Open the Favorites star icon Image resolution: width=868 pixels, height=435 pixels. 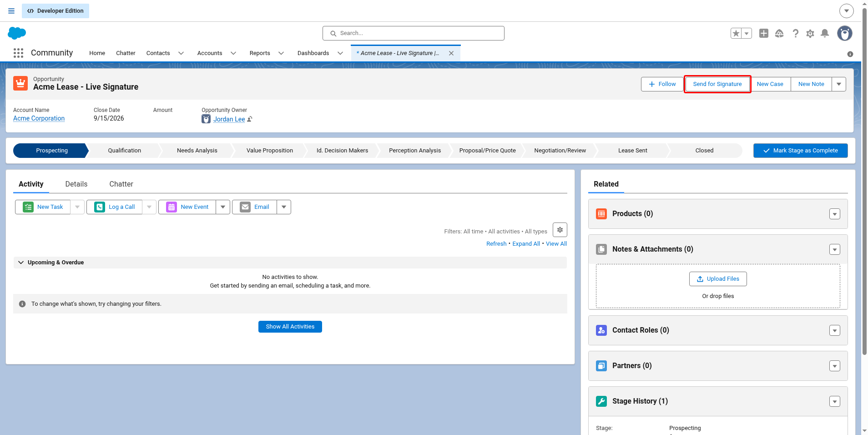point(736,33)
